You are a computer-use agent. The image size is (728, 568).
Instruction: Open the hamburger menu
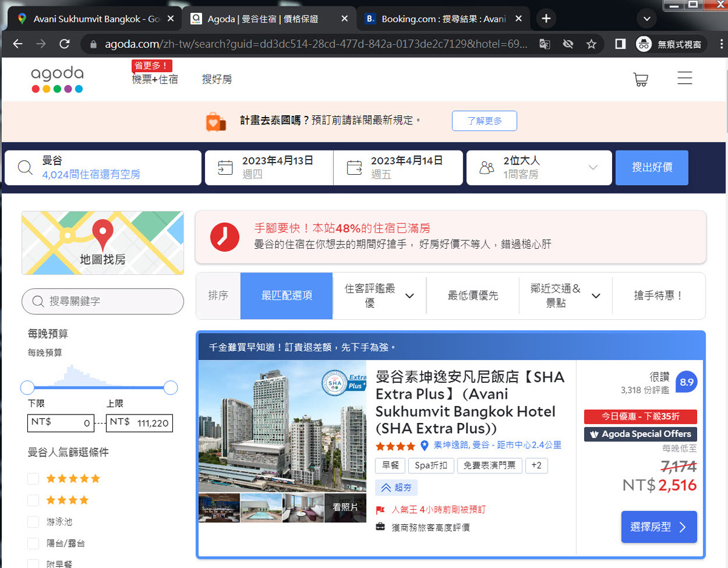685,78
